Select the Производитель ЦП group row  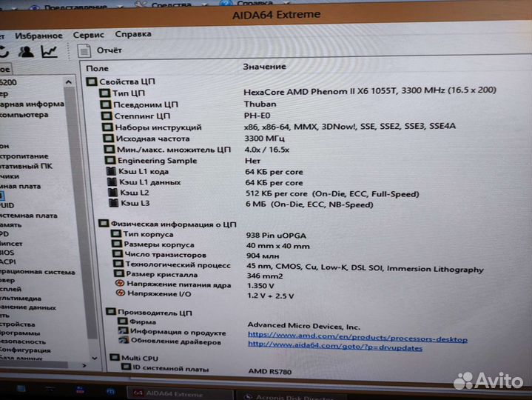[x=149, y=312]
